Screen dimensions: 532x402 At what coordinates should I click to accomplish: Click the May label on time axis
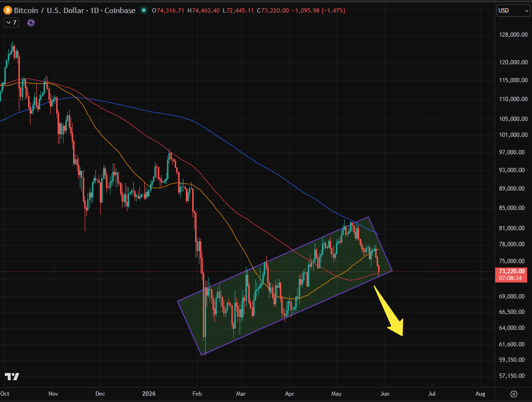click(x=336, y=393)
